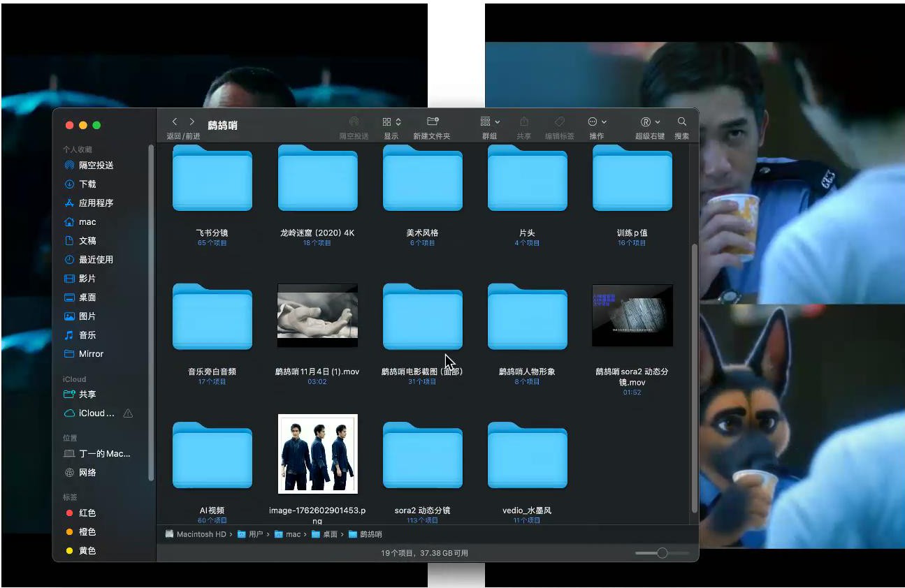This screenshot has width=905, height=588.
Task: Click 鹧鸪哨 in the path bar
Action: pos(365,534)
